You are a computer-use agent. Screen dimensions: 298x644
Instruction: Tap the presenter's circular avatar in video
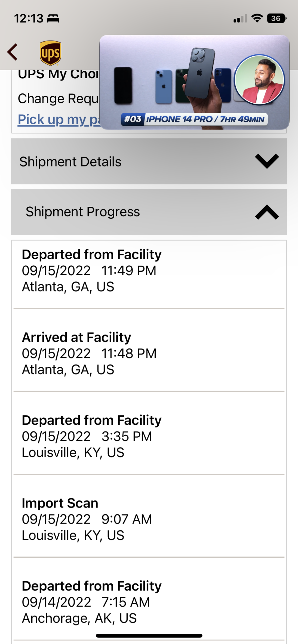(259, 80)
